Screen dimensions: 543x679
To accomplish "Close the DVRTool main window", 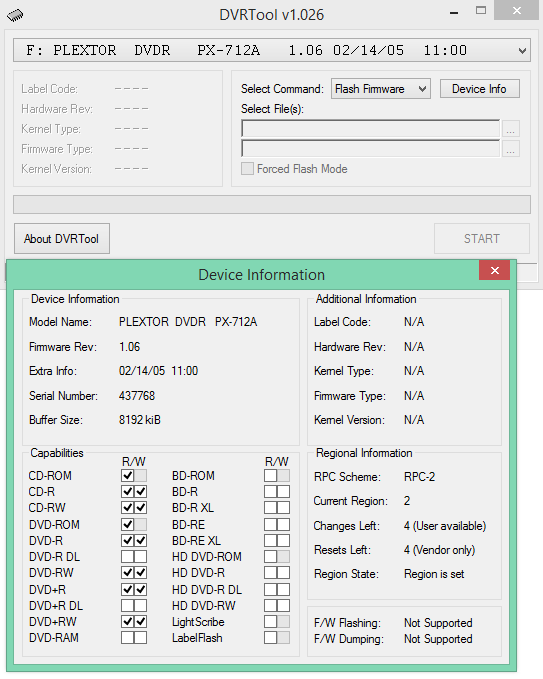I will pyautogui.click(x=517, y=10).
